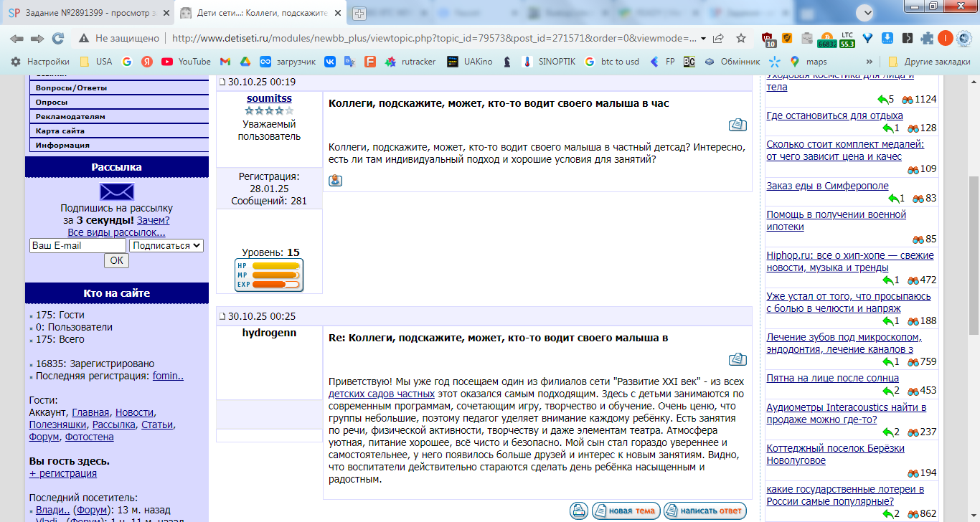Open the Gmail bookmark icon
Image resolution: width=980 pixels, height=522 pixels.
coord(225,62)
